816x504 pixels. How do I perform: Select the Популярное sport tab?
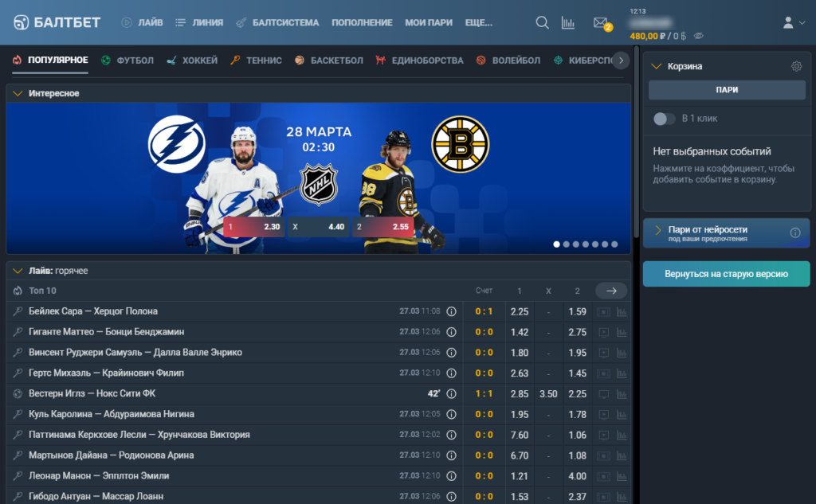[x=50, y=61]
